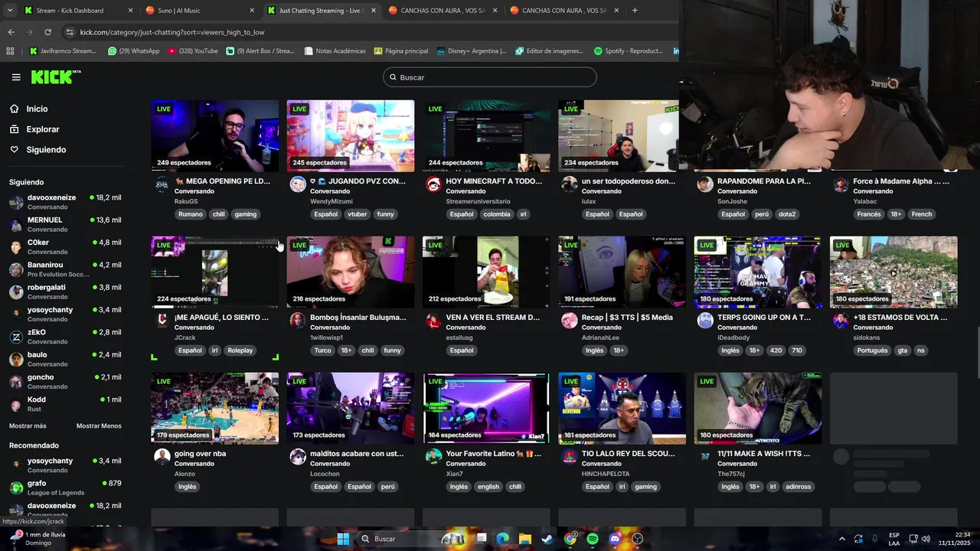The image size is (980, 551).
Task: Open a new browser tab
Action: point(635,11)
